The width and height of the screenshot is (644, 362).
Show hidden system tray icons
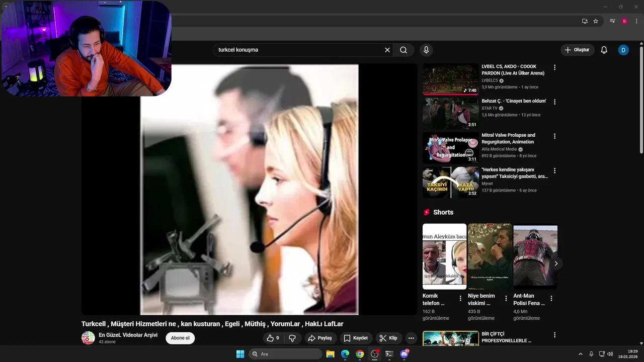[x=580, y=354]
